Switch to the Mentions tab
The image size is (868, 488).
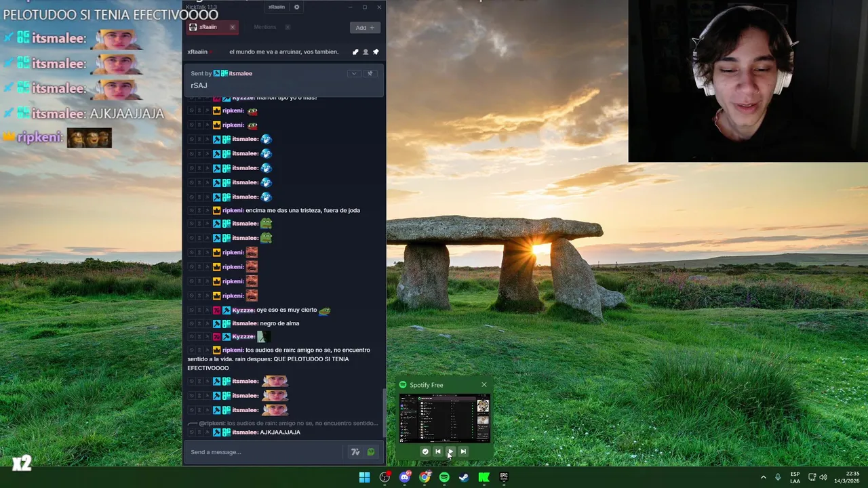[265, 27]
